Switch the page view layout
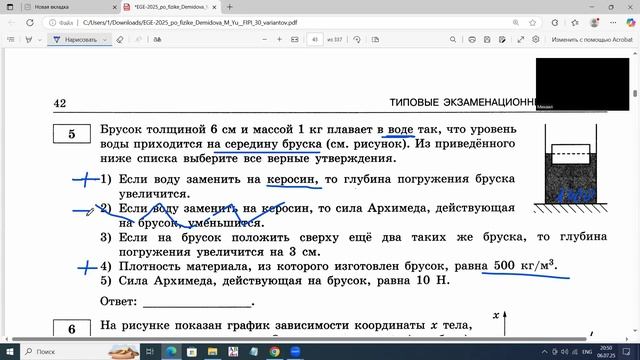Screen dimensions: 640x360 click(x=376, y=40)
